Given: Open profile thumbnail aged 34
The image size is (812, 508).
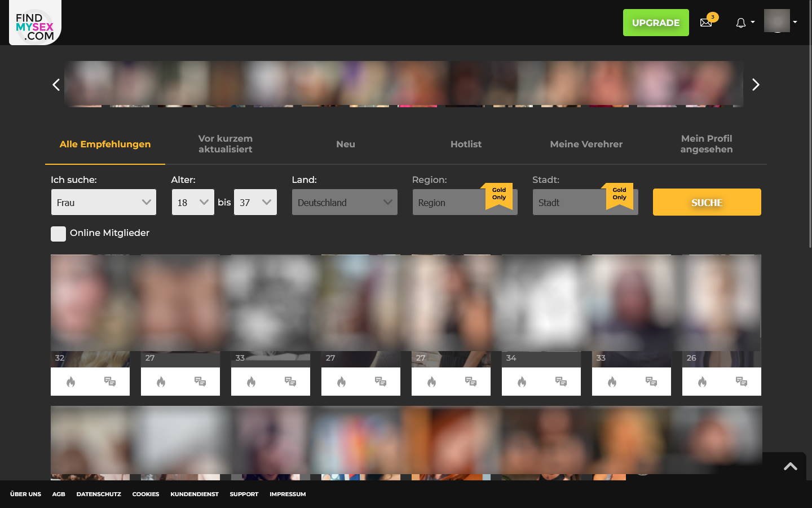Looking at the screenshot, I should [541, 310].
